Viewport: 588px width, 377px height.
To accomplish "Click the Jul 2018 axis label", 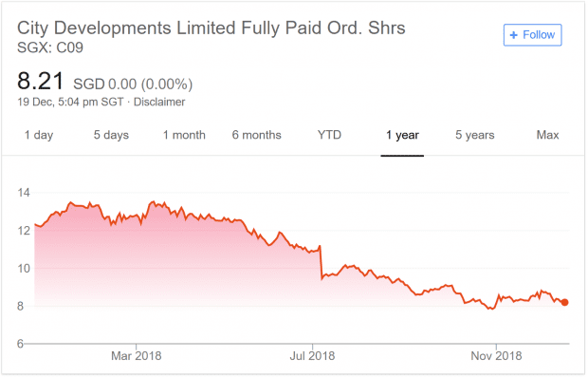I will coord(312,355).
